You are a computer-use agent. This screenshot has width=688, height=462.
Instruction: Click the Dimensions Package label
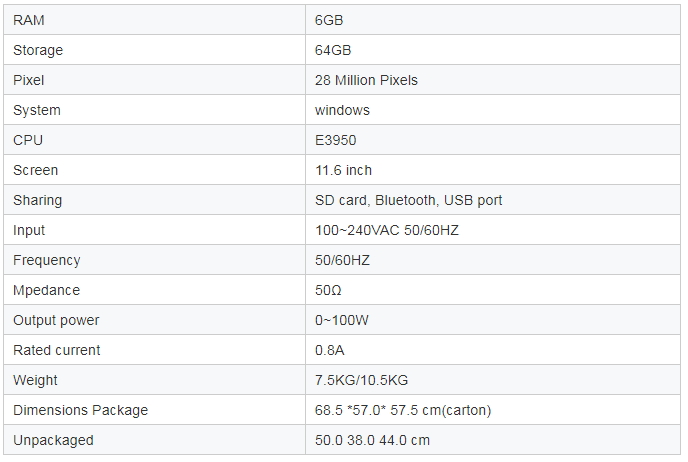[81, 410]
